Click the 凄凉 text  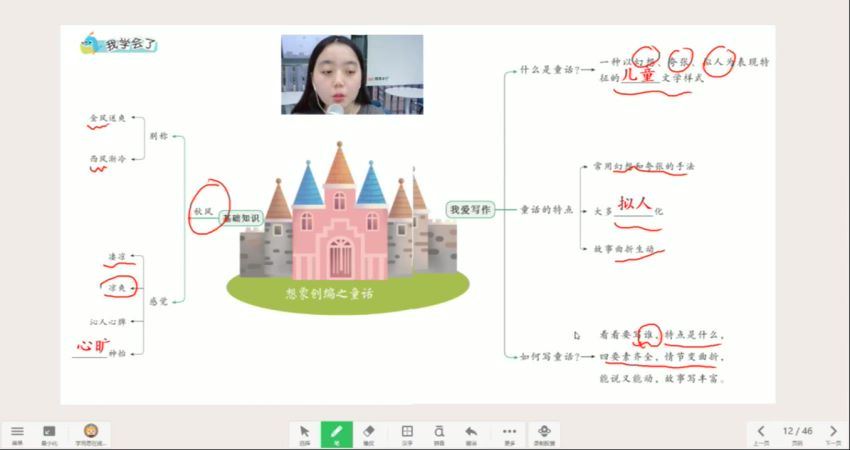click(117, 256)
